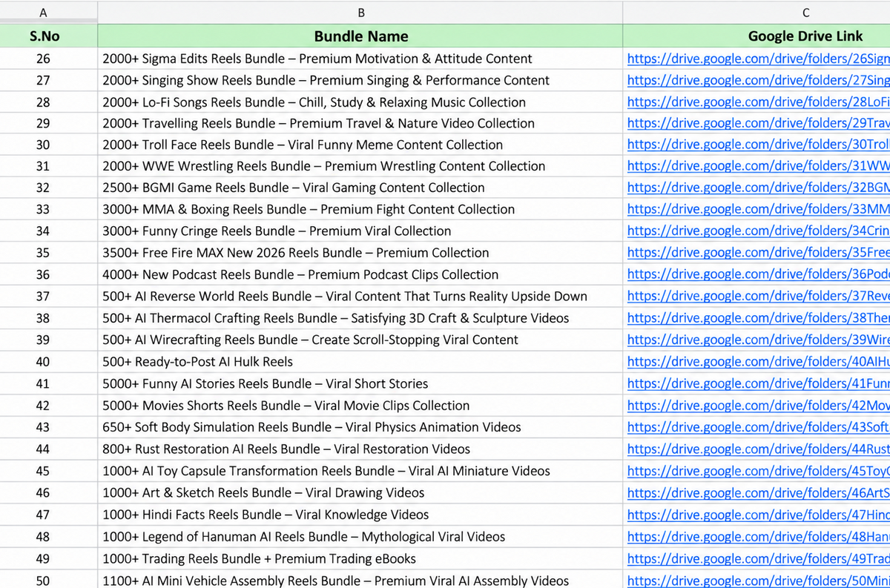This screenshot has width=890, height=588.
Task: Select the Movies Shorts Reels Bundle cell
Action: click(360, 406)
